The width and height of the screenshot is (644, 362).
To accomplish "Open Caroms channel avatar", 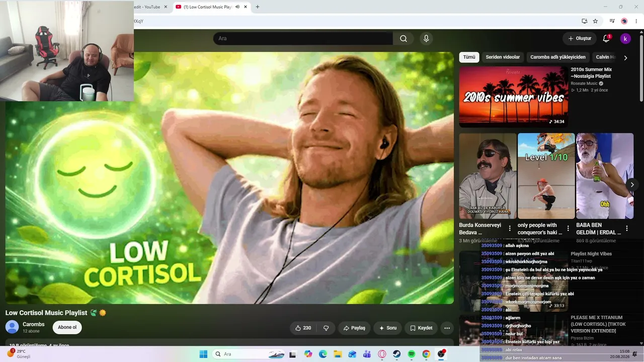I will click(x=12, y=327).
